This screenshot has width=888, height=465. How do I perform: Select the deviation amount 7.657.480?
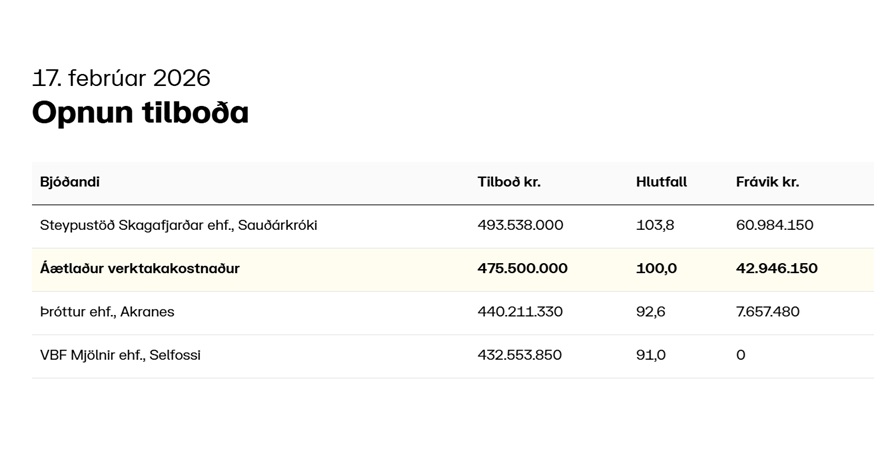tap(767, 312)
